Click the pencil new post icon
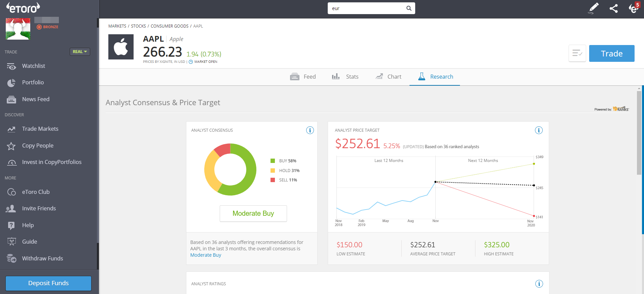The width and height of the screenshot is (644, 294). (594, 8)
